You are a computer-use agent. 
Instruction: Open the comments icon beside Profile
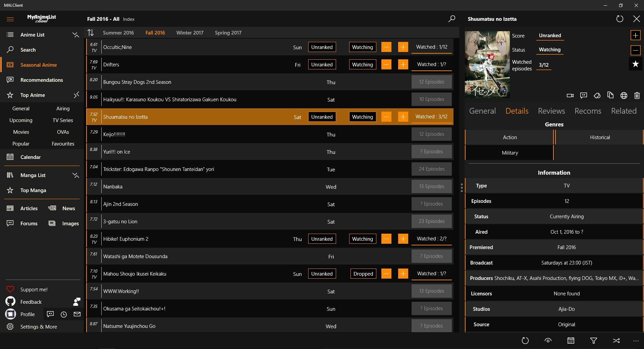50,314
